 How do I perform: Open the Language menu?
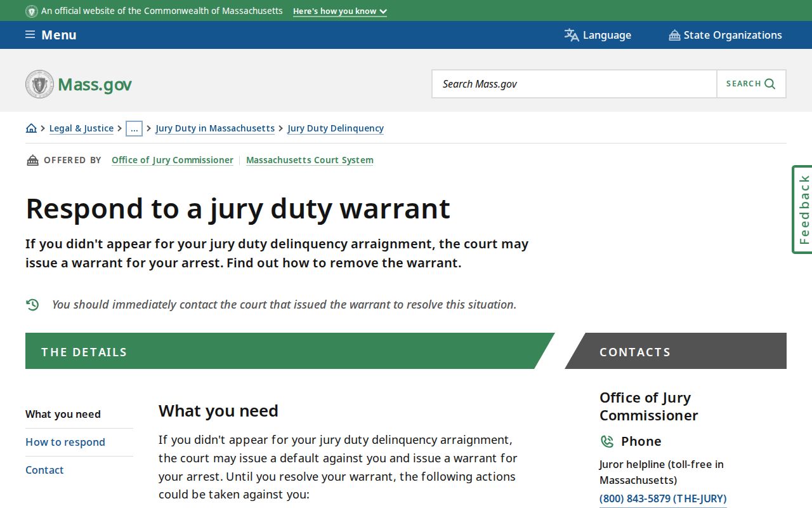coord(598,35)
